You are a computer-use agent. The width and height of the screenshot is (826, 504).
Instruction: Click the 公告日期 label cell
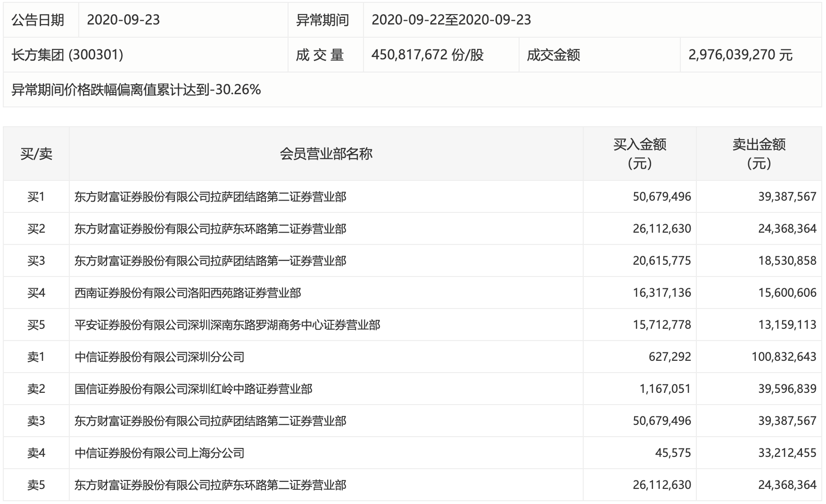tap(38, 20)
